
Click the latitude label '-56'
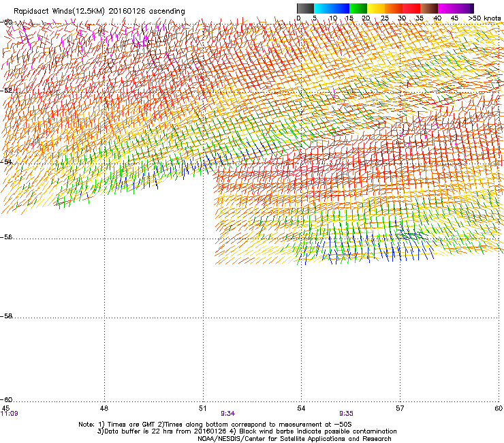point(6,237)
